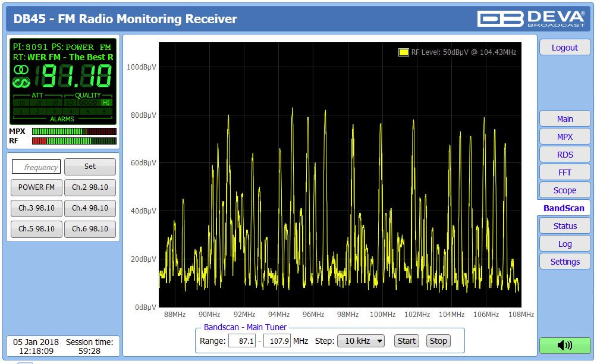Click the Range end field 107.9
Viewport: 597px width, 364px height.
277,341
